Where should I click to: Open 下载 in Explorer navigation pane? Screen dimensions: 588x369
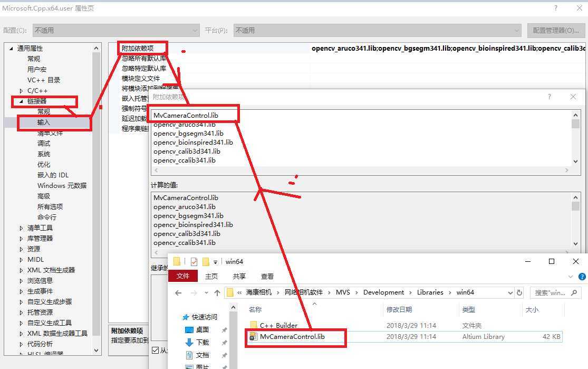tap(197, 343)
